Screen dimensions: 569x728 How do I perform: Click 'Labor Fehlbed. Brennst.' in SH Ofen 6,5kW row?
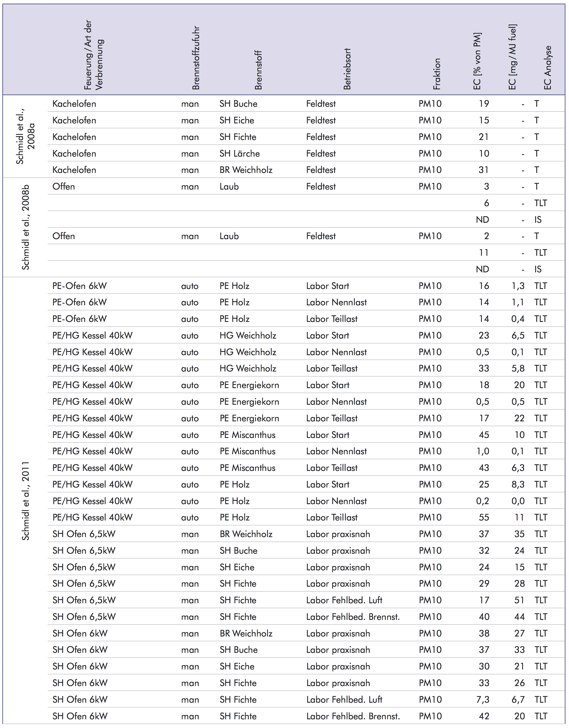pyautogui.click(x=353, y=617)
